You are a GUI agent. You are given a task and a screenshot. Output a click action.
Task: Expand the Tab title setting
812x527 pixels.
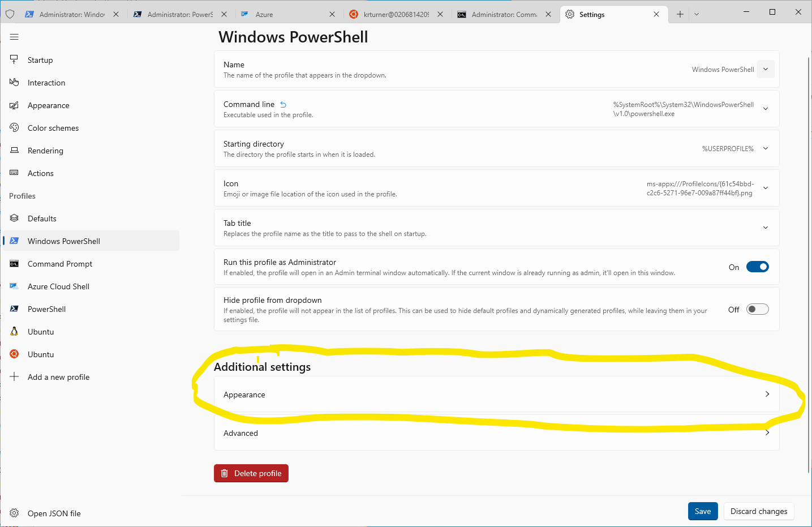click(766, 228)
